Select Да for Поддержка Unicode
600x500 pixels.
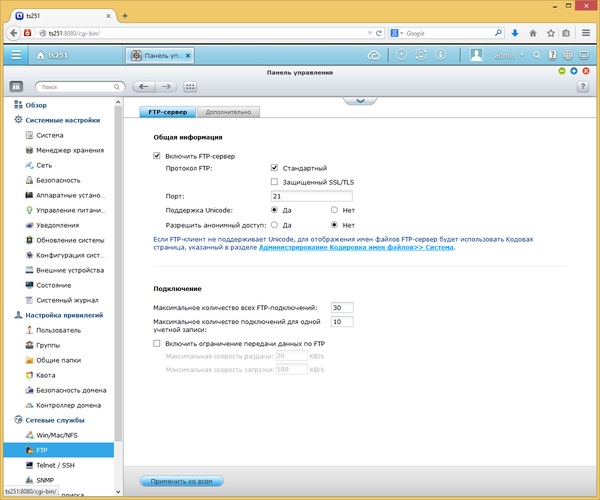coord(274,210)
